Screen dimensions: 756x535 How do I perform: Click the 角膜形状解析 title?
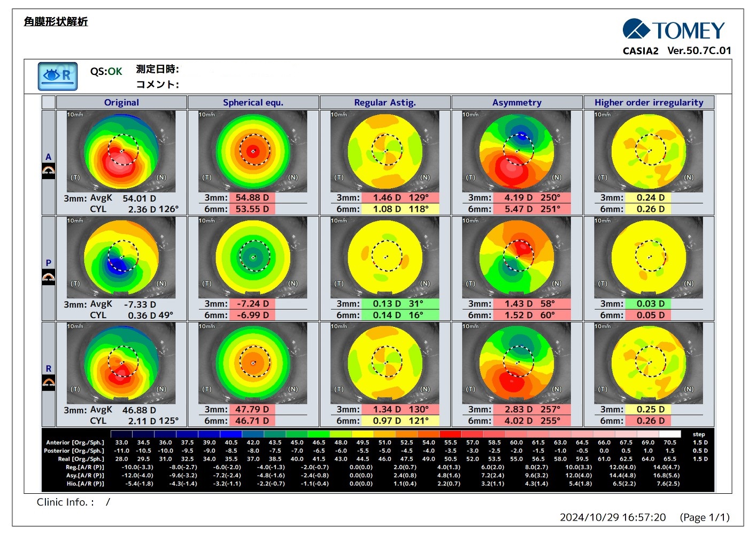pyautogui.click(x=56, y=21)
